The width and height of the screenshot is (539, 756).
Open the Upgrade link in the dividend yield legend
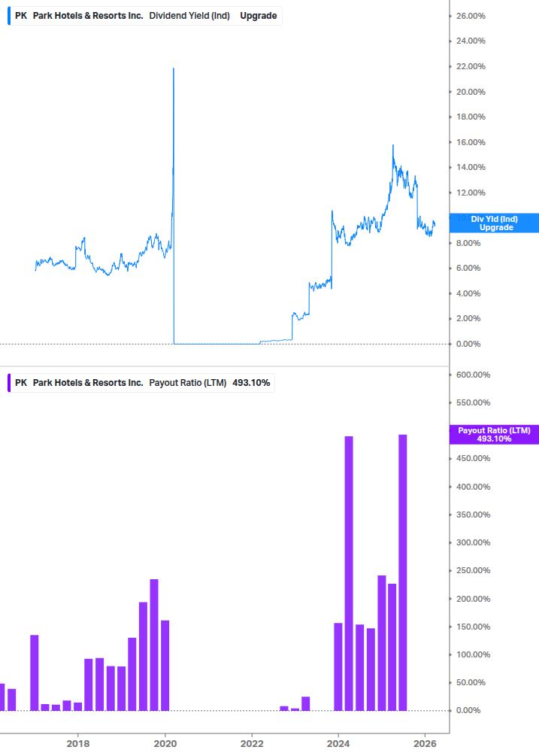click(x=259, y=15)
